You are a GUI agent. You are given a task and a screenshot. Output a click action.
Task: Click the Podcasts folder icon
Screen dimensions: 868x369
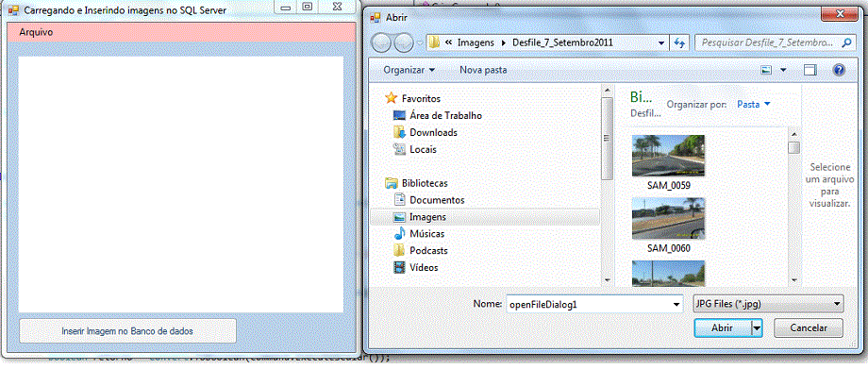399,250
